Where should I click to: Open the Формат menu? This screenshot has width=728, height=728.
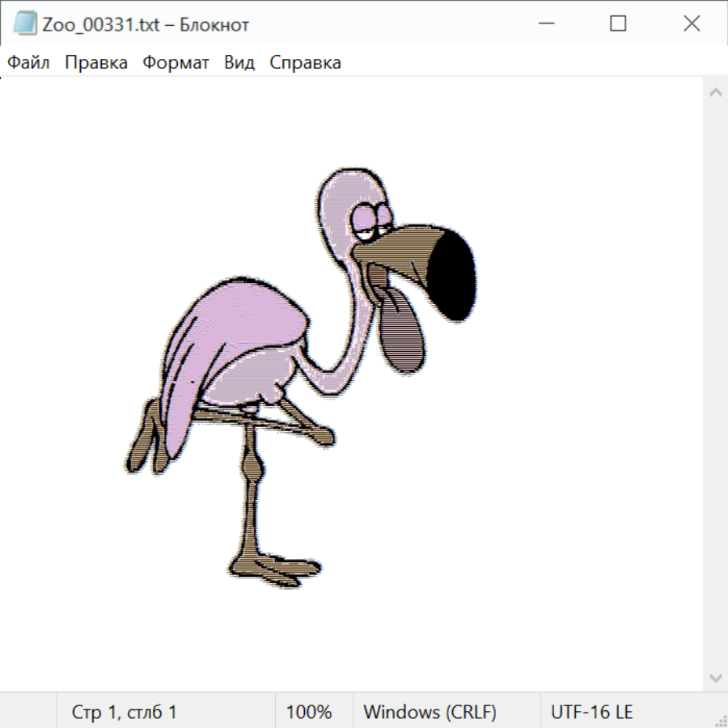pos(176,63)
